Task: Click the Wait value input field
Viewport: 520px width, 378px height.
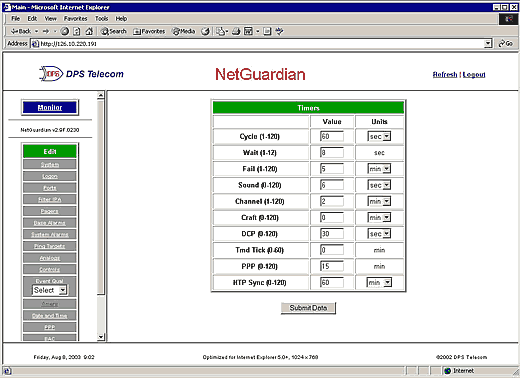Action: point(332,153)
